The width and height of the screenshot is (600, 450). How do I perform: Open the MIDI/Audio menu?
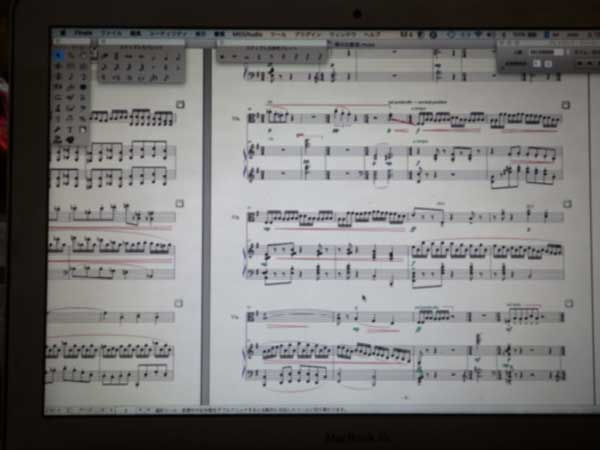click(247, 34)
